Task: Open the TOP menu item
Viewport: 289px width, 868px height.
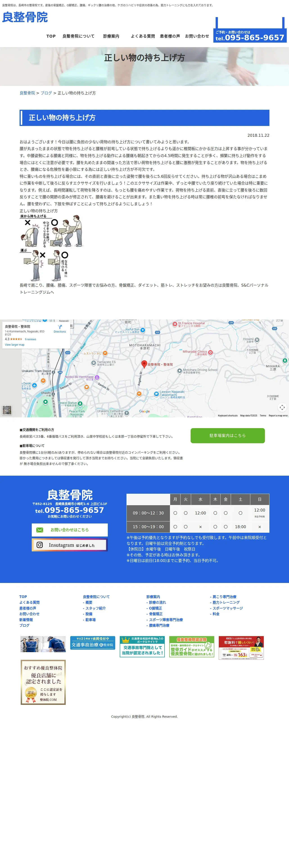Action: tap(51, 36)
